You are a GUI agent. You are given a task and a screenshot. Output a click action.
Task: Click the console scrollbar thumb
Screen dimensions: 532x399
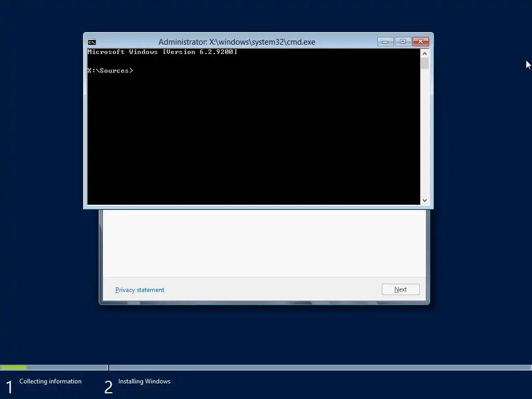click(424, 63)
